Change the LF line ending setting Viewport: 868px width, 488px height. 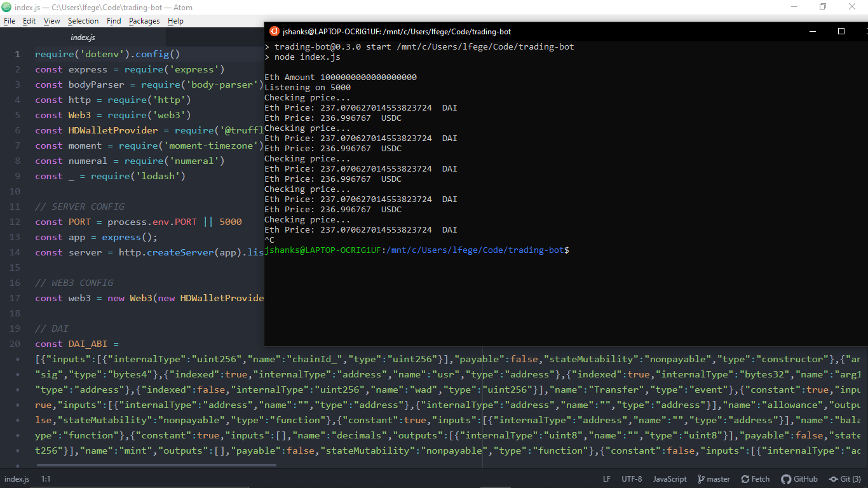click(607, 479)
